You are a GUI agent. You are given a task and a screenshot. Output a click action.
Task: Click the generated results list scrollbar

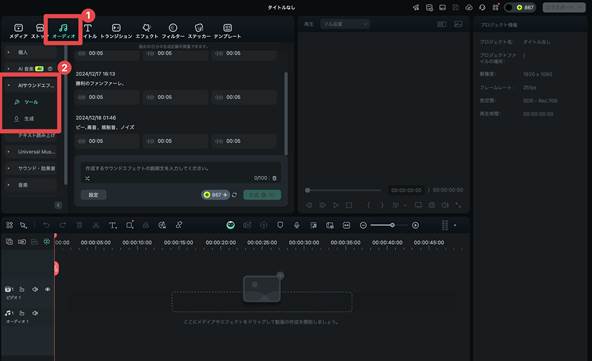click(286, 113)
